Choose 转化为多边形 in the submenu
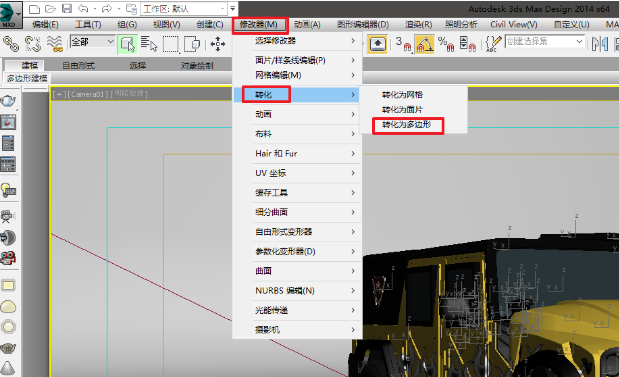The height and width of the screenshot is (377, 619). click(407, 125)
